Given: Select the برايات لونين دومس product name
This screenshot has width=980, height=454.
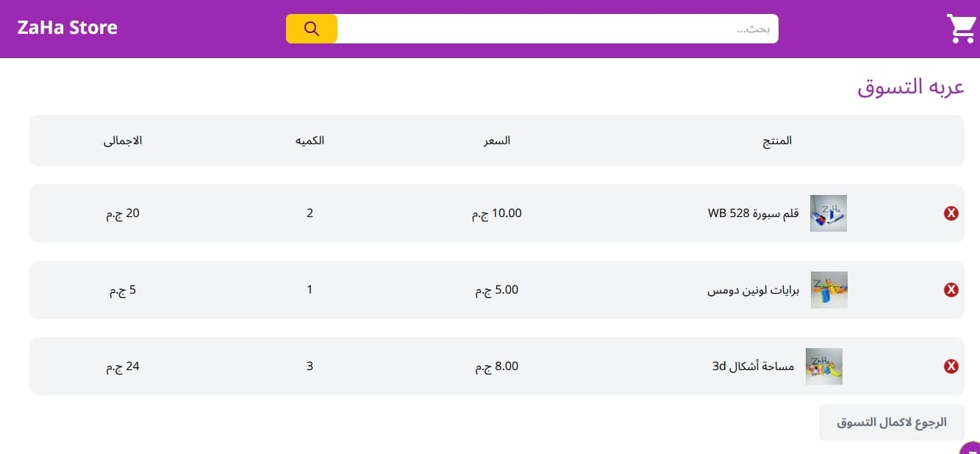Looking at the screenshot, I should tap(752, 290).
